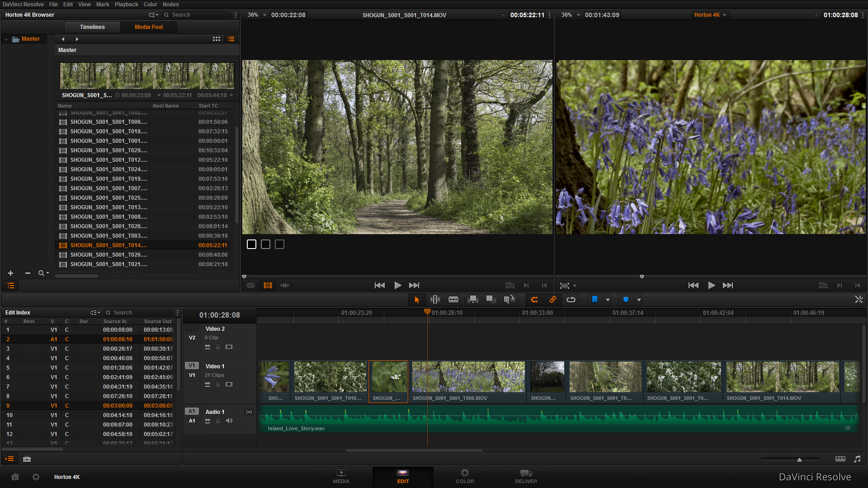The height and width of the screenshot is (488, 868).
Task: Open project settings gear icon
Action: (36, 477)
